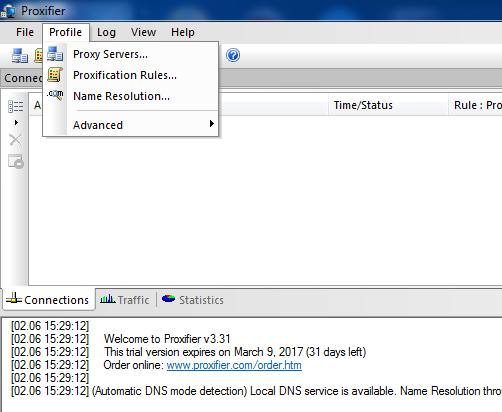Expand the Advanced submenu
The width and height of the screenshot is (502, 412).
click(x=131, y=125)
